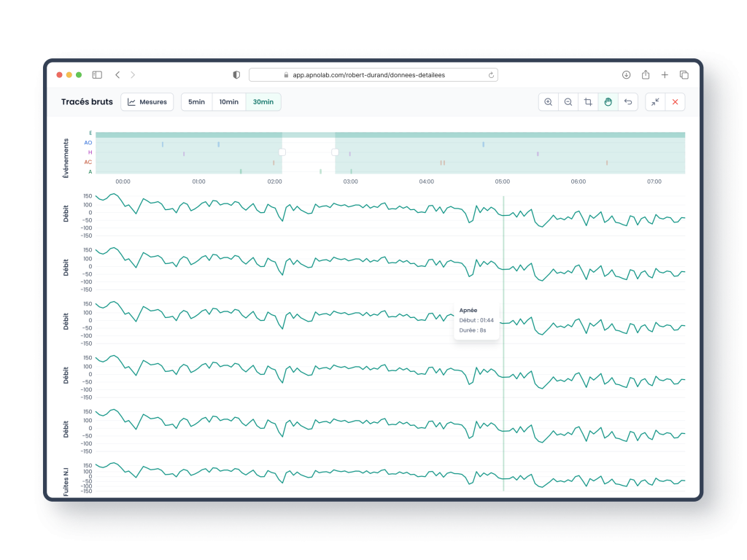
Task: Switch to the 5min time range
Action: [x=196, y=102]
